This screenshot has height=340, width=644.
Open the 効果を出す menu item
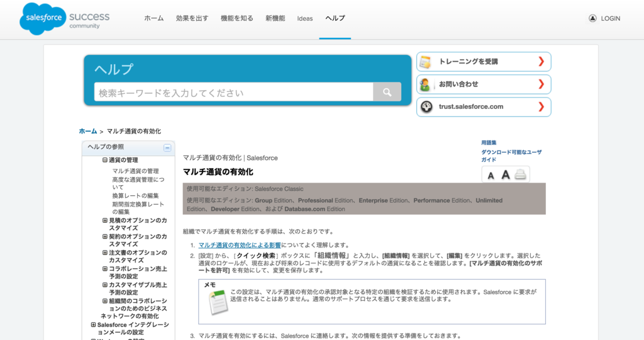click(192, 18)
